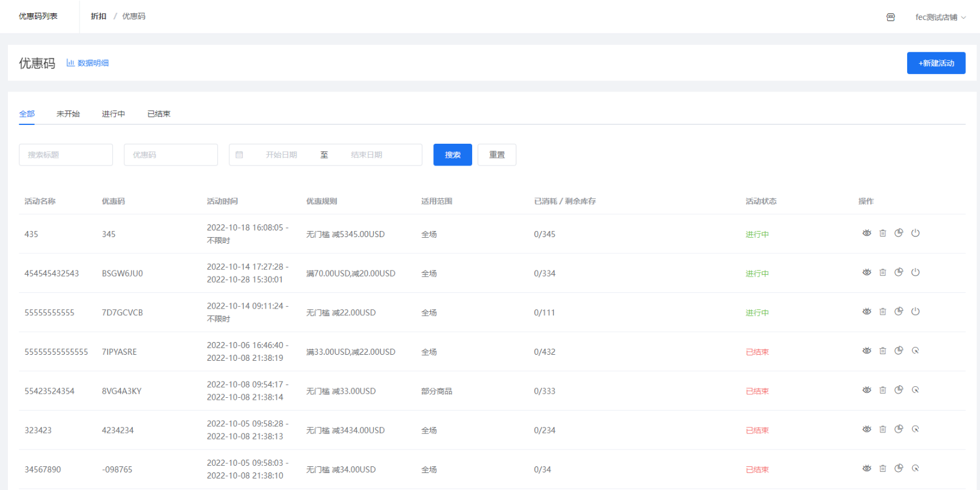The height and width of the screenshot is (490, 980).
Task: Focus the 搜索标题 input field
Action: click(x=66, y=155)
